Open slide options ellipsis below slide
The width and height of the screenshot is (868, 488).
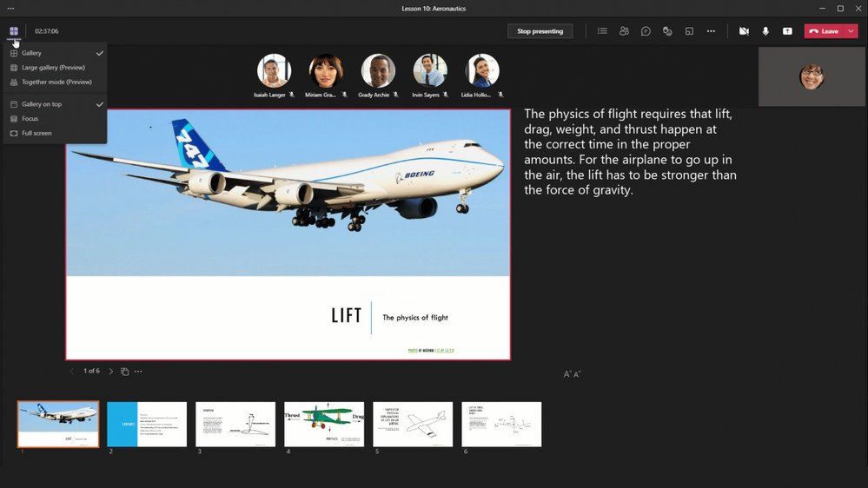click(138, 372)
